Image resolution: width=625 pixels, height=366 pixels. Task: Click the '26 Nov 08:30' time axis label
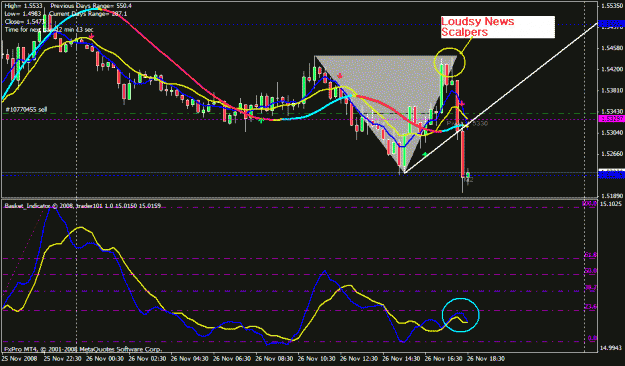tap(274, 358)
